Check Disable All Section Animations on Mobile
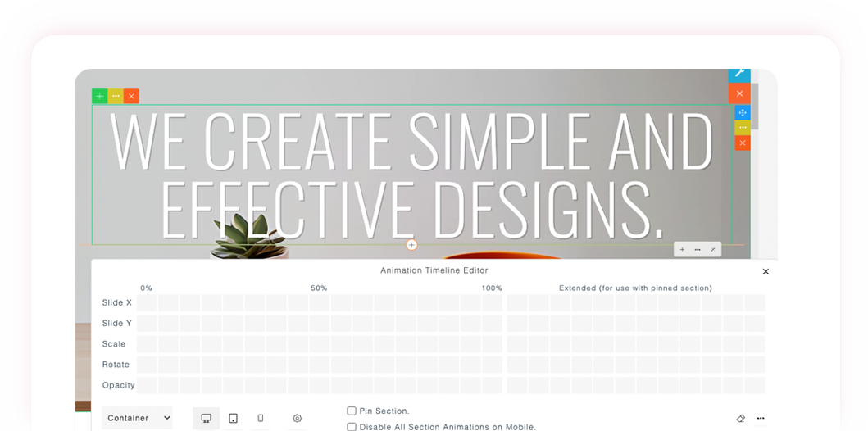Screen dimensions: 868x431 pyautogui.click(x=352, y=427)
